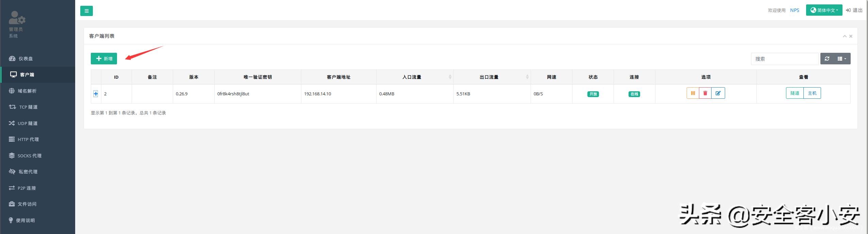Screen dimensions: 868x234
Task: Go to 域名解析 section
Action: [x=37, y=91]
